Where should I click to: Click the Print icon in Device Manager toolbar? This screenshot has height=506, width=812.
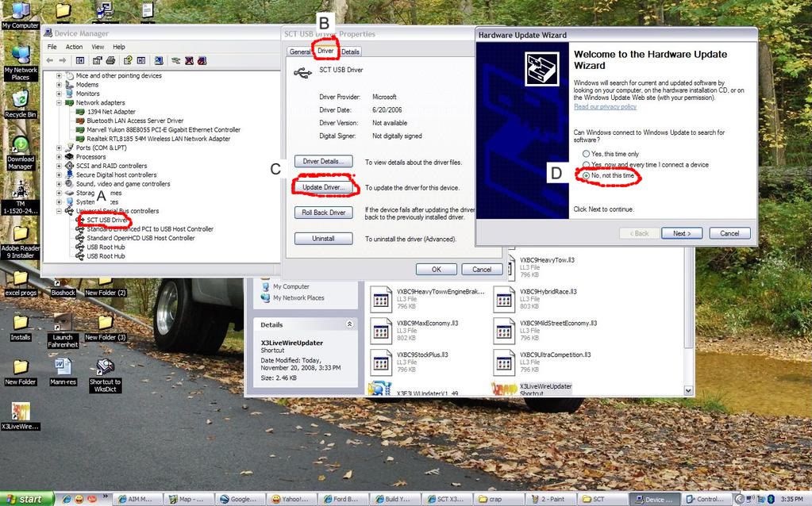110,60
